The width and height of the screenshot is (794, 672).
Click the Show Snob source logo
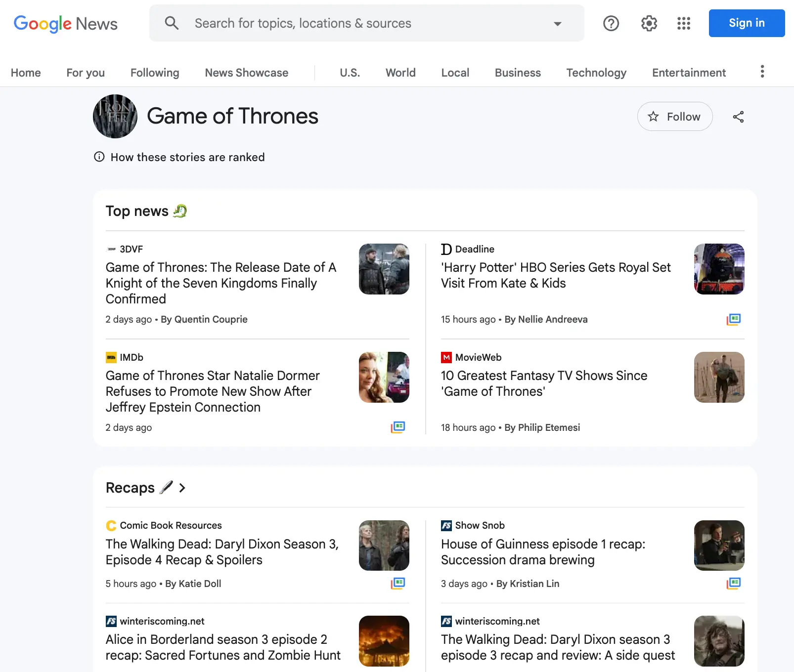coord(446,525)
